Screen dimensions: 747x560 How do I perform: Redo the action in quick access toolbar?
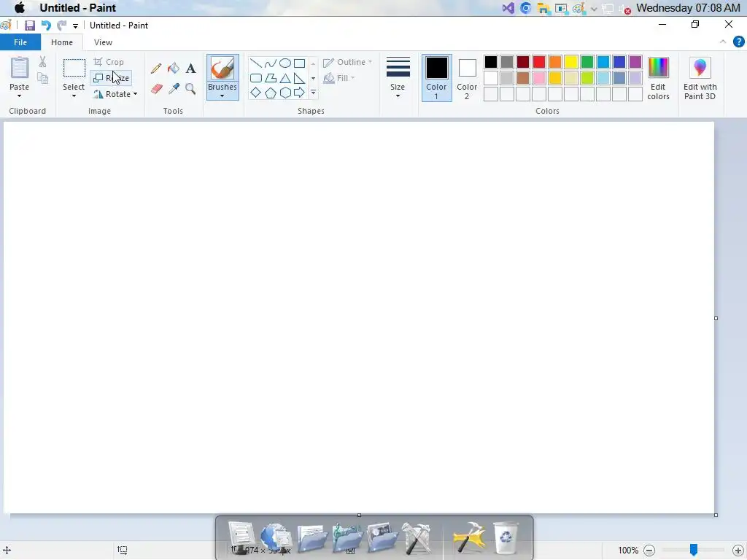[61, 26]
